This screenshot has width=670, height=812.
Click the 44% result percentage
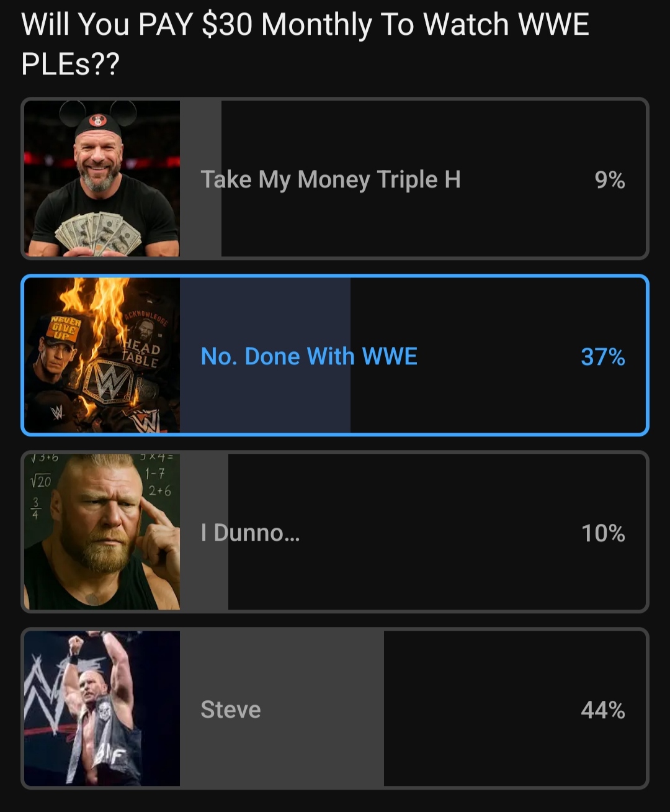(602, 710)
